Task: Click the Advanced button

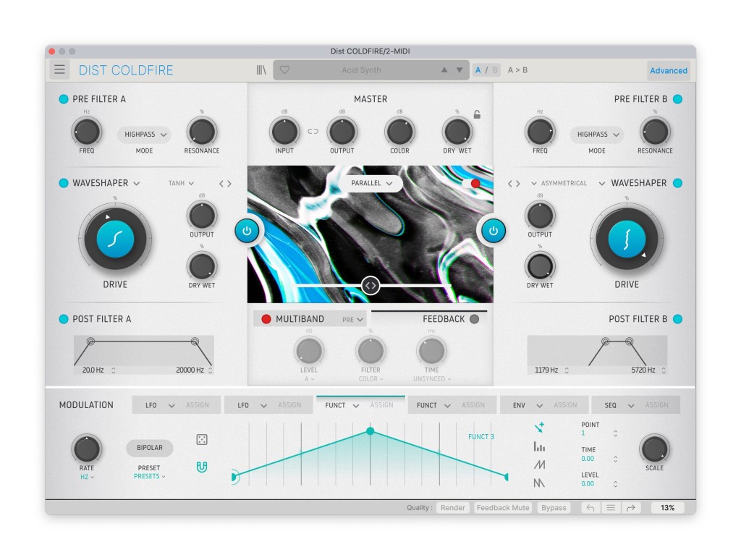Action: (x=668, y=70)
